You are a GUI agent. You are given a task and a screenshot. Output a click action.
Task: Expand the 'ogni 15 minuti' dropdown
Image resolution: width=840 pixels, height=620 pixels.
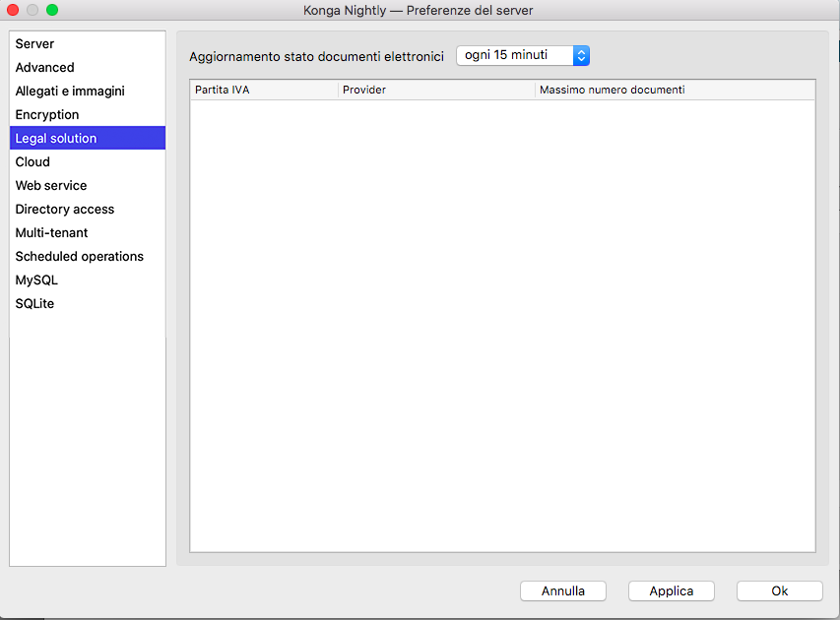(523, 56)
